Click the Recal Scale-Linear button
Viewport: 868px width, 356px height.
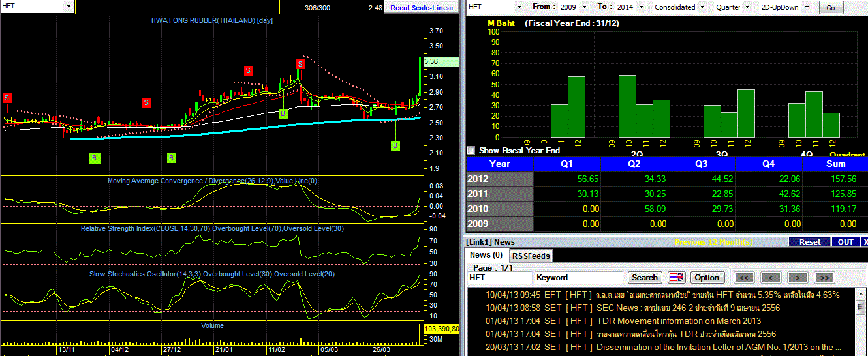(422, 7)
